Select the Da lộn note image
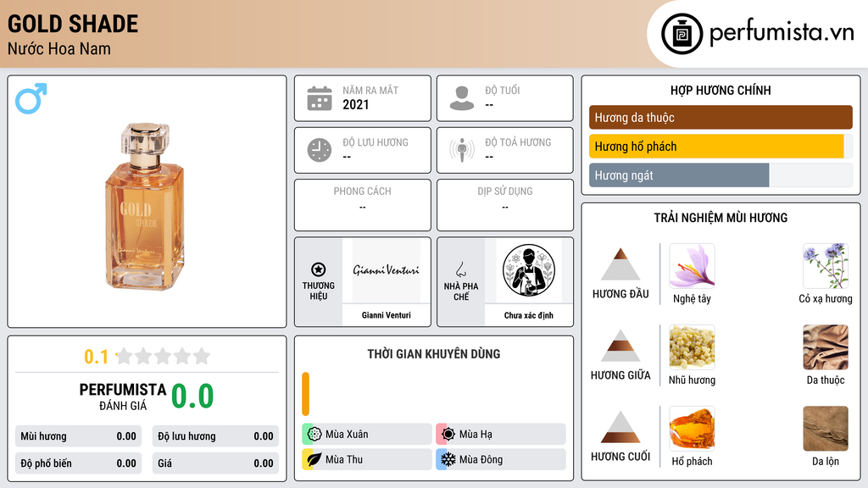The image size is (868, 488). (x=826, y=428)
